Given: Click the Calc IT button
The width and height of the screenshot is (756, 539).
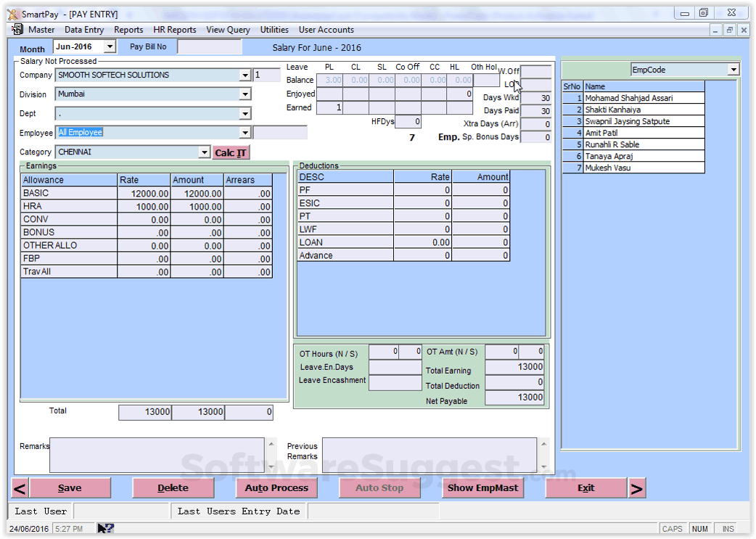Looking at the screenshot, I should (x=231, y=152).
